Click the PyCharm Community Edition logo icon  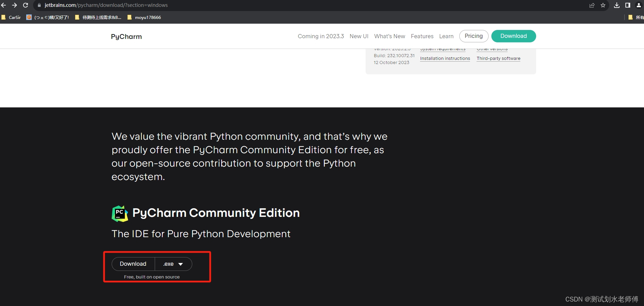point(120,213)
